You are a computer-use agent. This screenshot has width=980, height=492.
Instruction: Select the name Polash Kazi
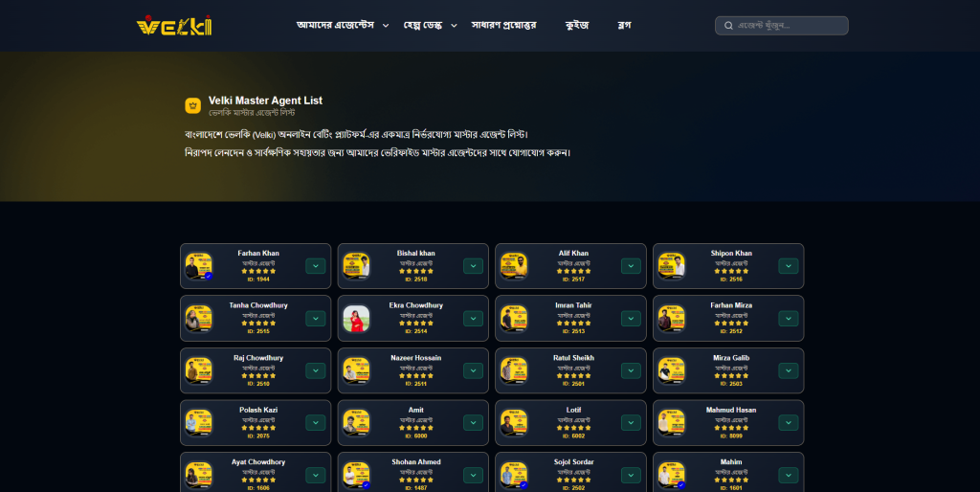[258, 410]
